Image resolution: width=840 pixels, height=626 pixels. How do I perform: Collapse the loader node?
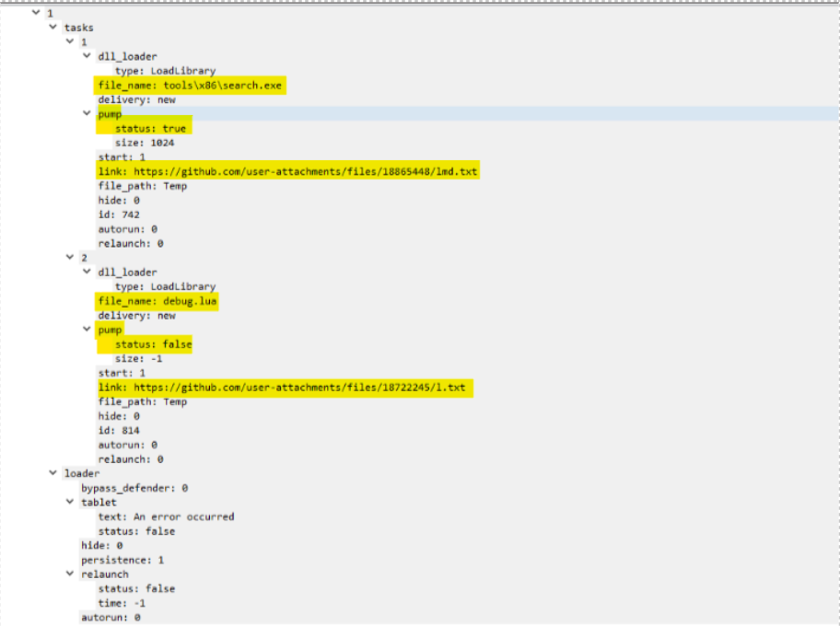pyautogui.click(x=53, y=473)
